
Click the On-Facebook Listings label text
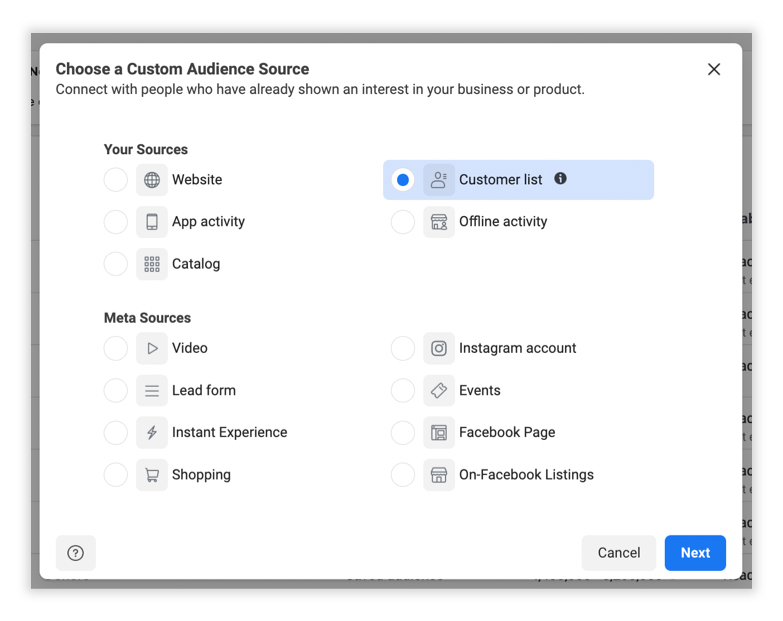coord(526,475)
